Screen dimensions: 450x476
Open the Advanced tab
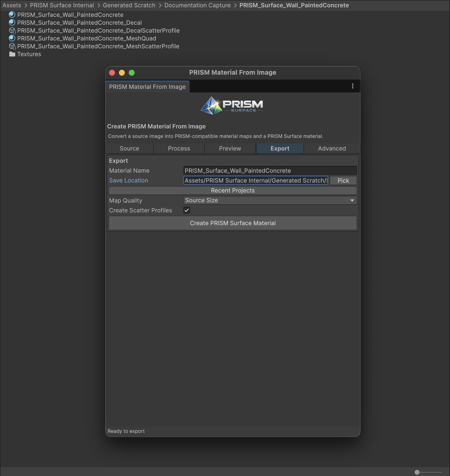(332, 148)
